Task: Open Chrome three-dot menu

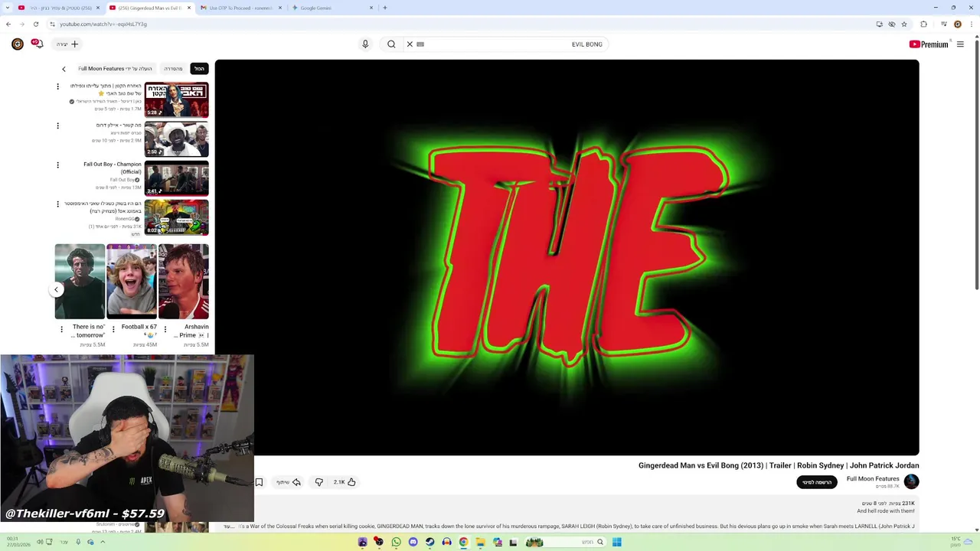Action: 972,24
